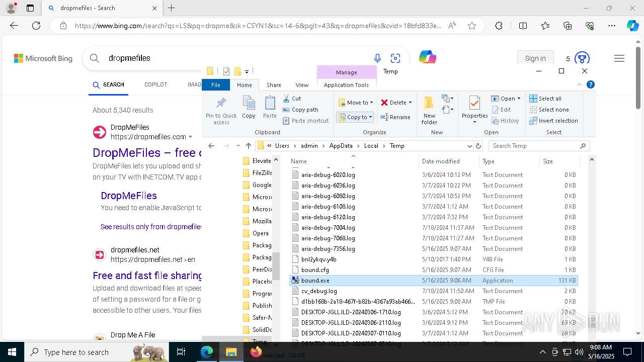Image resolution: width=644 pixels, height=362 pixels.
Task: Select Bing SEARCH tab
Action: pyautogui.click(x=108, y=84)
